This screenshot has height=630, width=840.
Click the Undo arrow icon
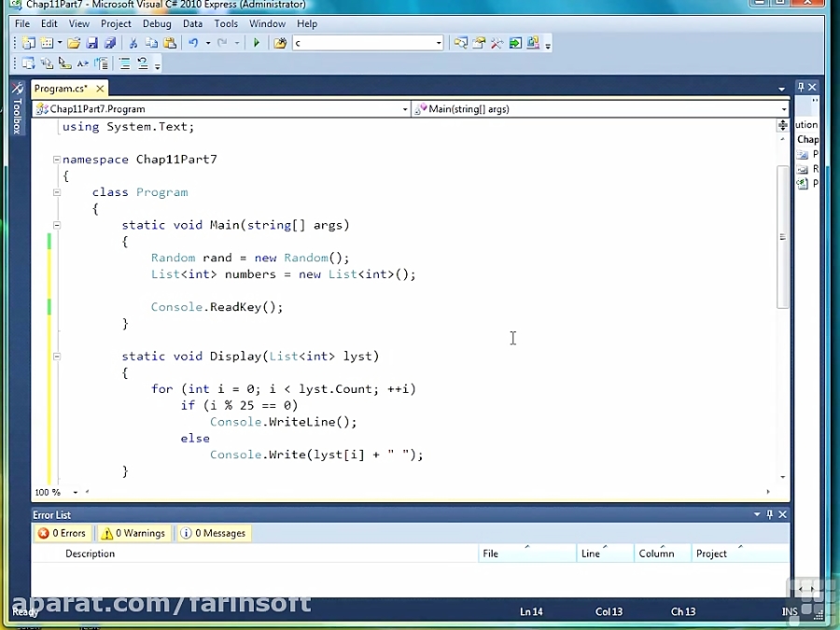tap(193, 43)
